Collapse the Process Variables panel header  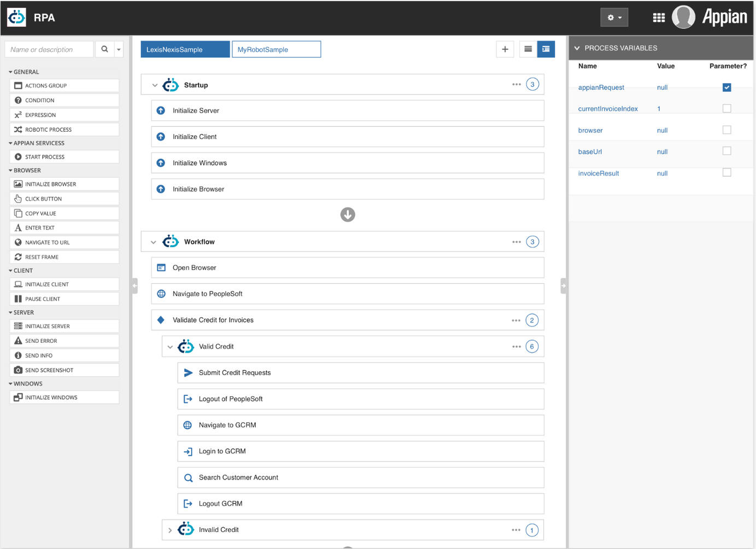[x=577, y=48]
